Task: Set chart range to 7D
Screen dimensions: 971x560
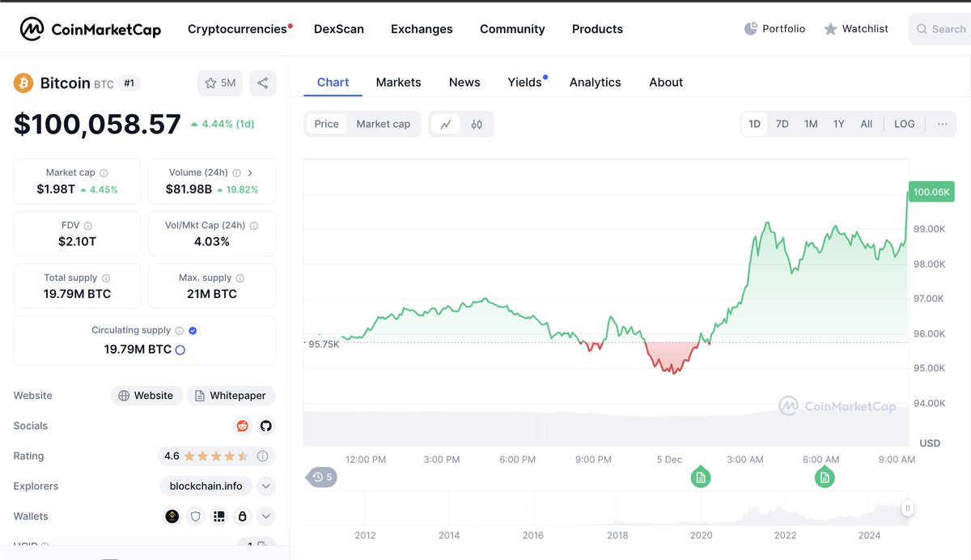Action: pyautogui.click(x=782, y=124)
